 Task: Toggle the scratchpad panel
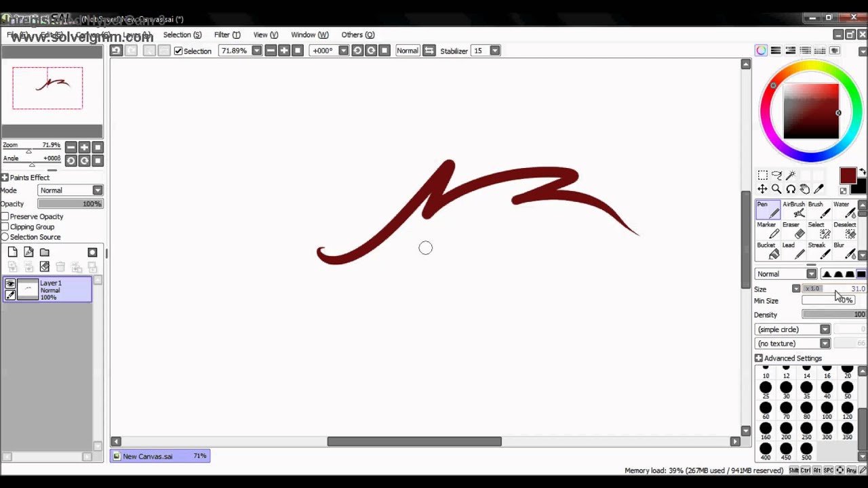click(835, 51)
